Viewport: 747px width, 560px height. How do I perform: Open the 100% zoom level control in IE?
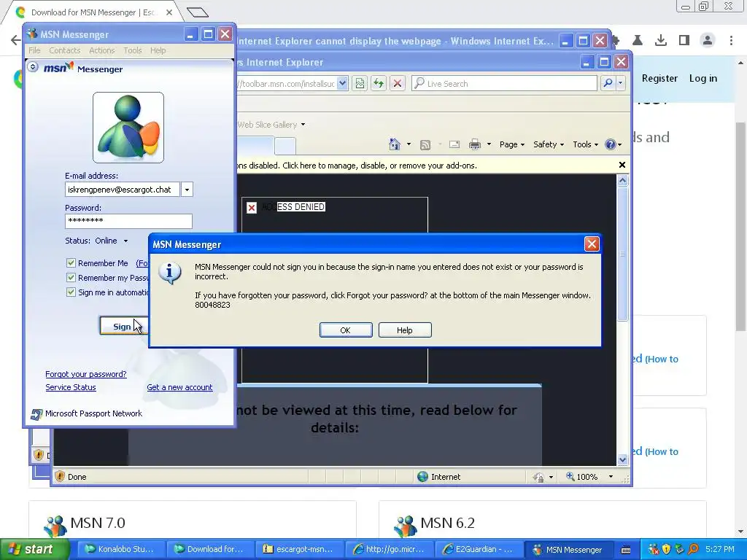click(589, 477)
